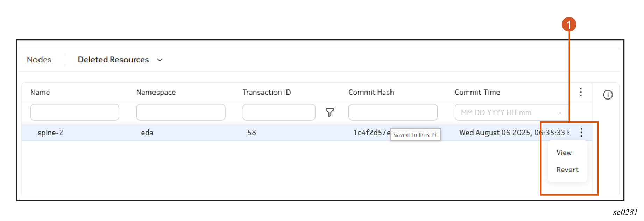Open the Commit Time date filter

pyautogui.click(x=512, y=112)
